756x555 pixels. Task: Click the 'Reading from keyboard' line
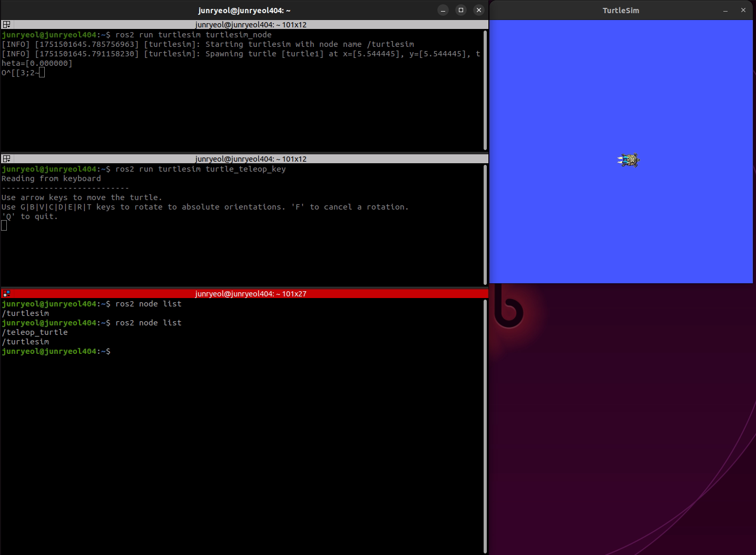[51, 179]
